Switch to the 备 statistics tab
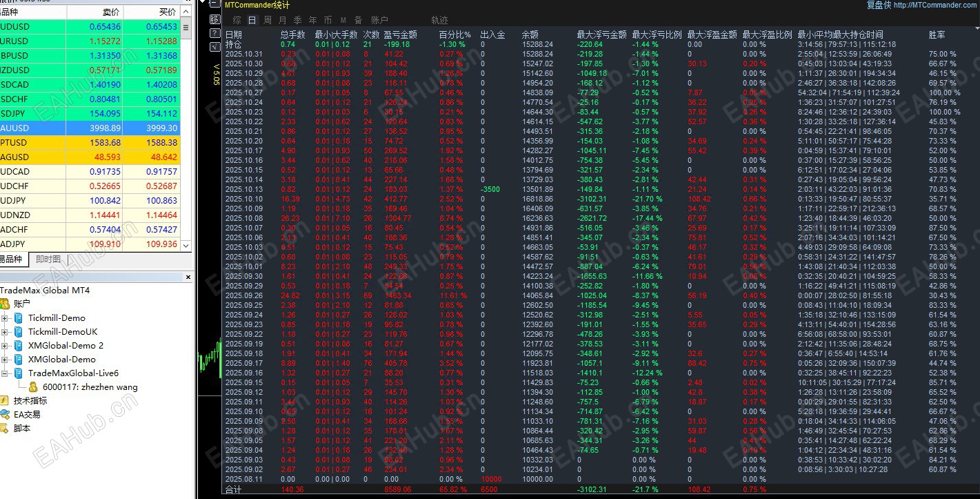The image size is (980, 499). click(x=358, y=21)
